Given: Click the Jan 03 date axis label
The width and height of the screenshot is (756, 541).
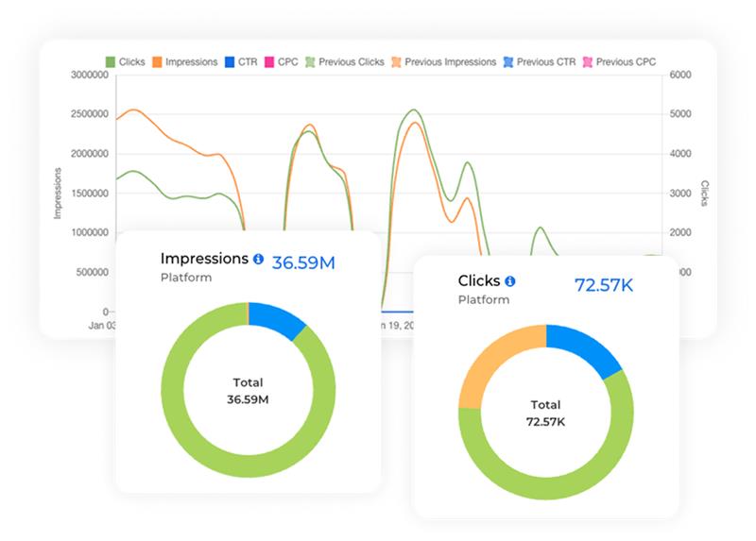Looking at the screenshot, I should point(102,326).
